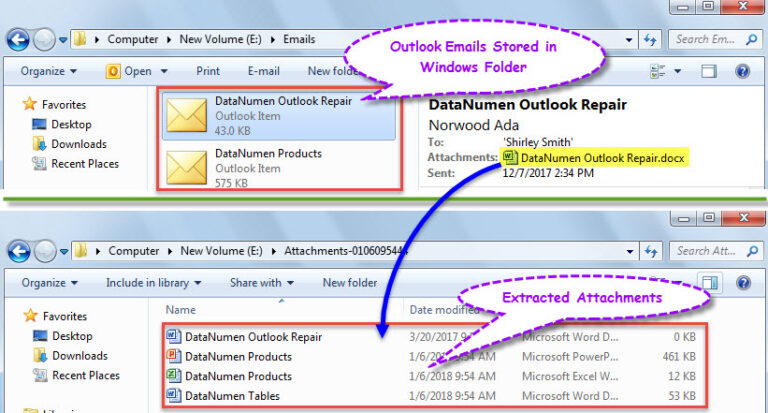Select DataNumen Products email envelope icon
This screenshot has height=413, width=768.
click(187, 168)
